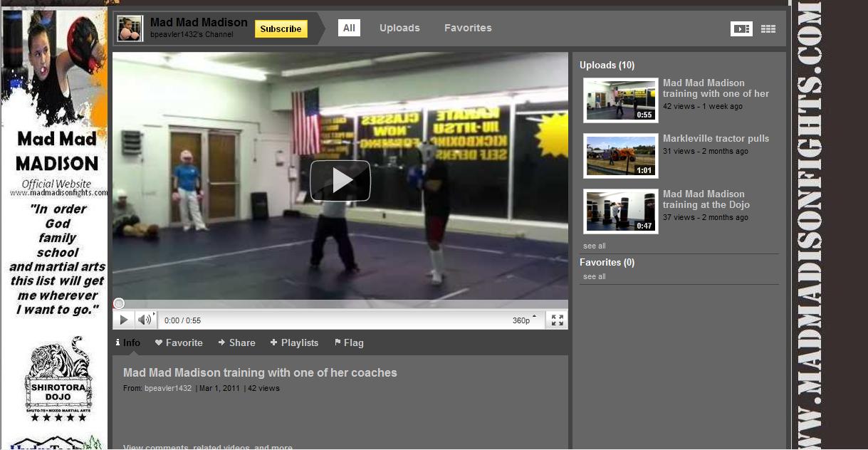The height and width of the screenshot is (450, 868).
Task: Click the channel avatar thumbnail
Action: pyautogui.click(x=129, y=28)
